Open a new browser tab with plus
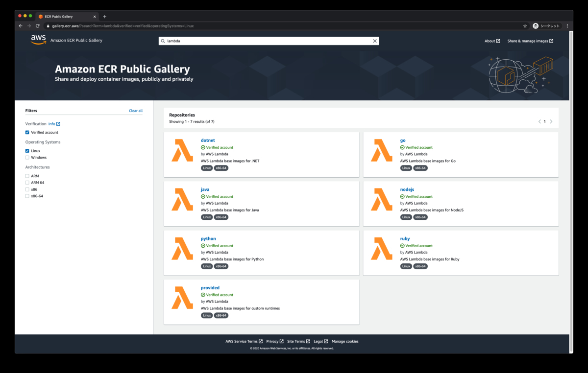Viewport: 588px width, 373px height. click(104, 17)
